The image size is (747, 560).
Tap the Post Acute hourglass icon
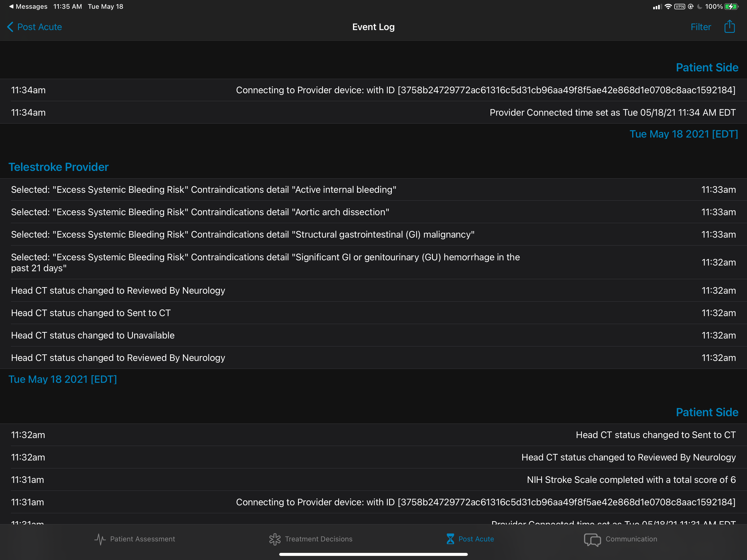[450, 539]
